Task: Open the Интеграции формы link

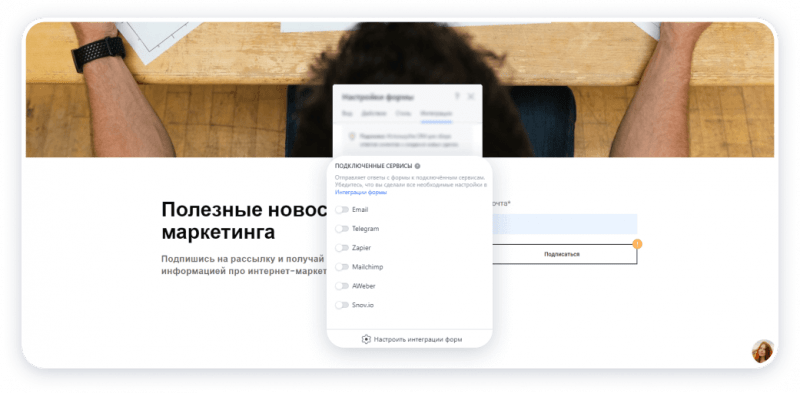Action: [361, 192]
